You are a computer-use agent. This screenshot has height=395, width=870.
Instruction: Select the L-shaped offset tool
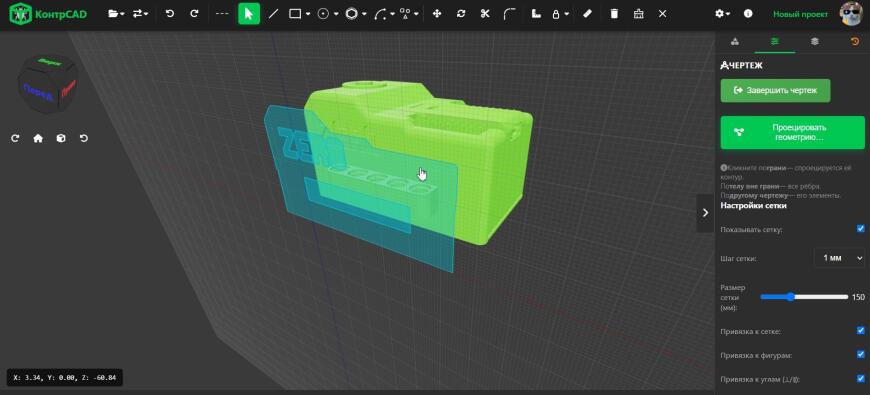536,14
